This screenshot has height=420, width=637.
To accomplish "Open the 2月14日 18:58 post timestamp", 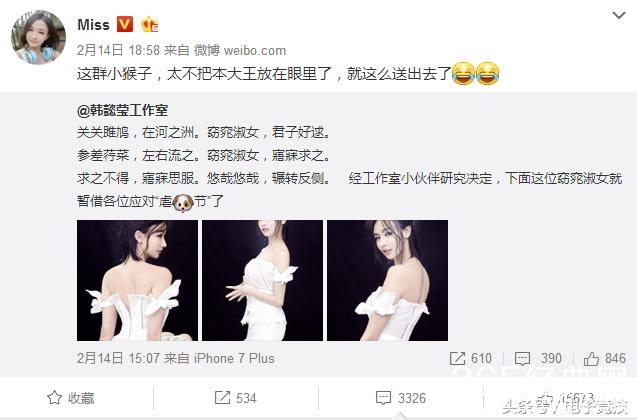I will coord(118,50).
